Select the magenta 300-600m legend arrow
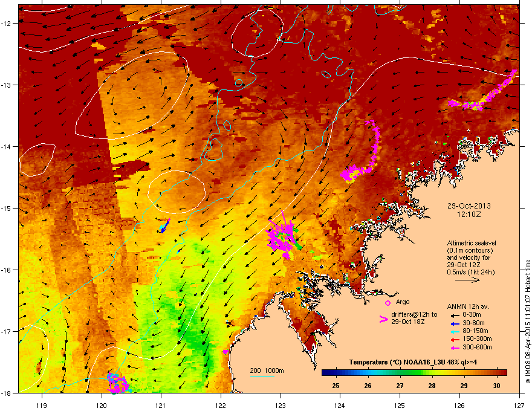This screenshot has height=411, width=532. click(x=454, y=348)
